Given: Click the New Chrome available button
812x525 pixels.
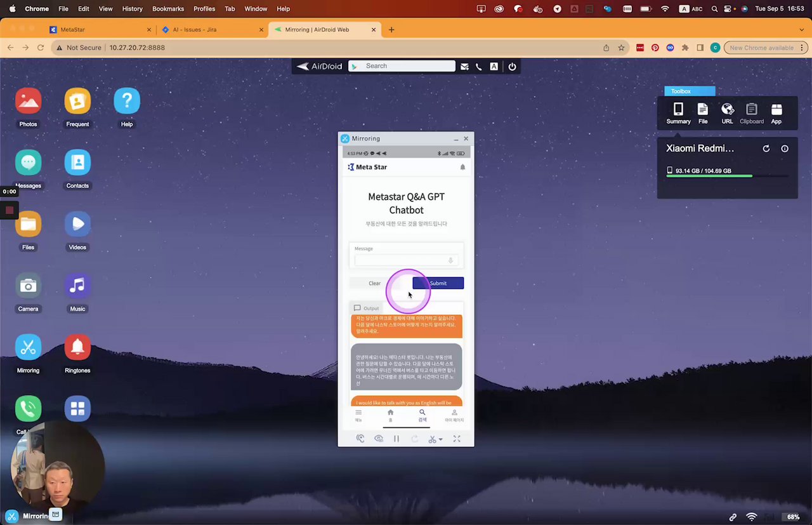Looking at the screenshot, I should [766, 48].
